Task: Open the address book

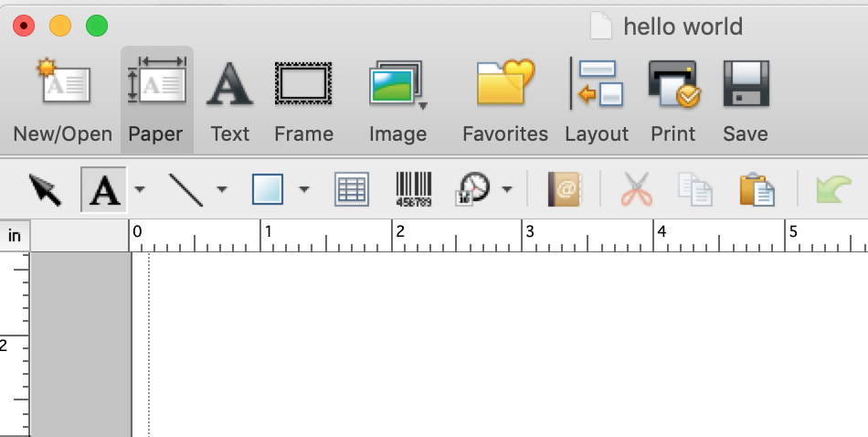Action: [x=564, y=189]
